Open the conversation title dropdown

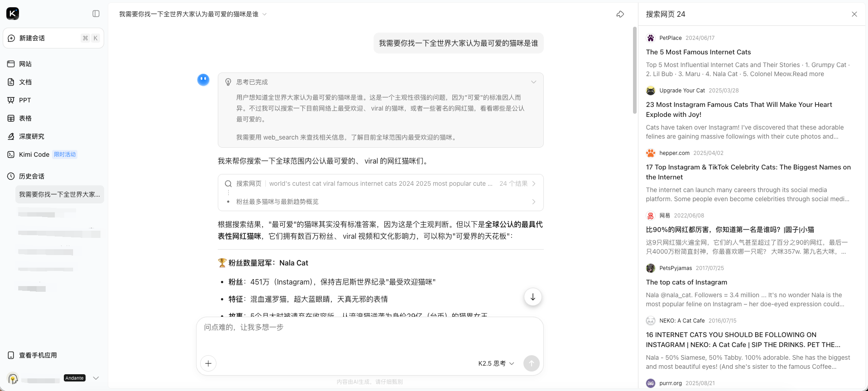(x=264, y=14)
